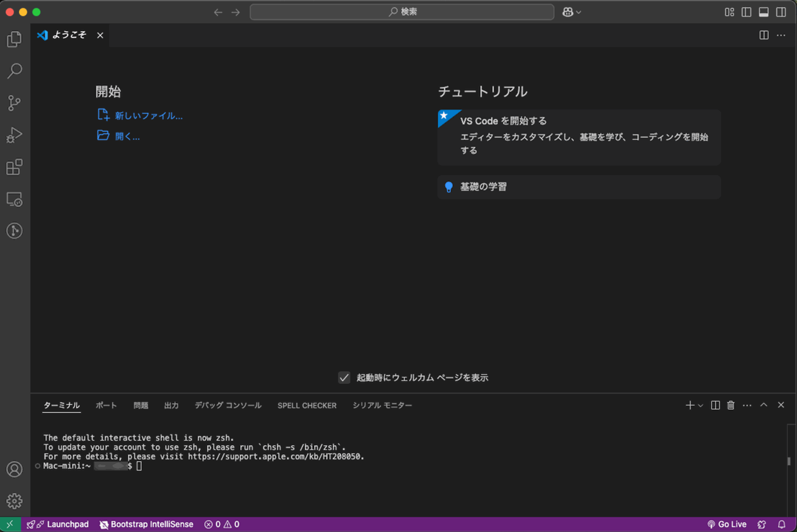Close the bottom panel
The image size is (797, 532).
click(x=781, y=405)
